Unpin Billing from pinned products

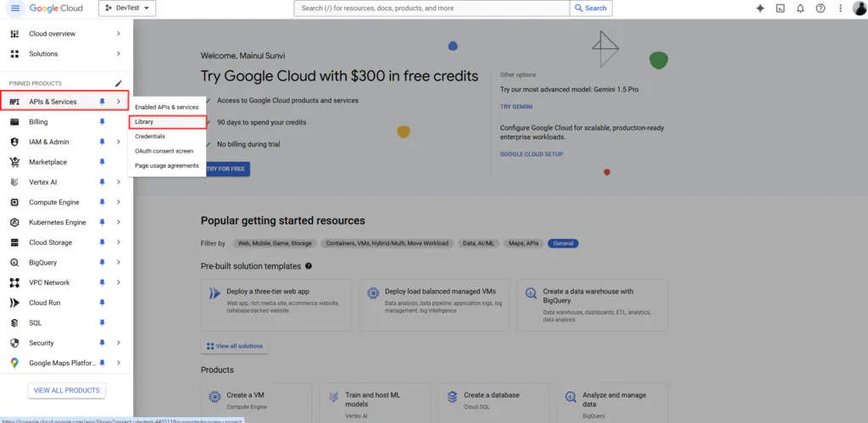click(x=102, y=122)
